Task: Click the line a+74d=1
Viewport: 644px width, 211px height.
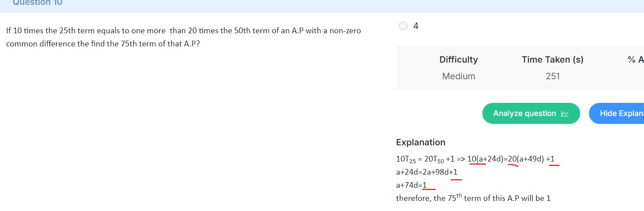Action: coord(411,185)
